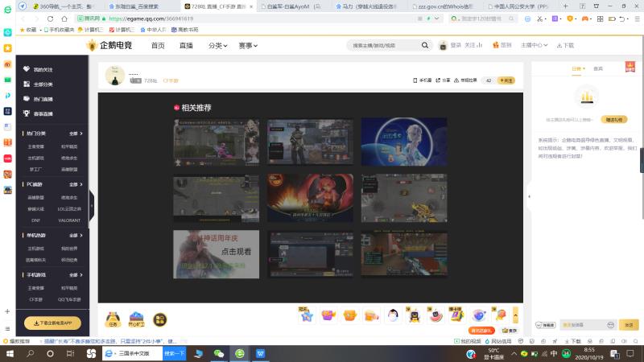Select the penguin gift icon
The image size is (644, 362).
pyautogui.click(x=393, y=315)
